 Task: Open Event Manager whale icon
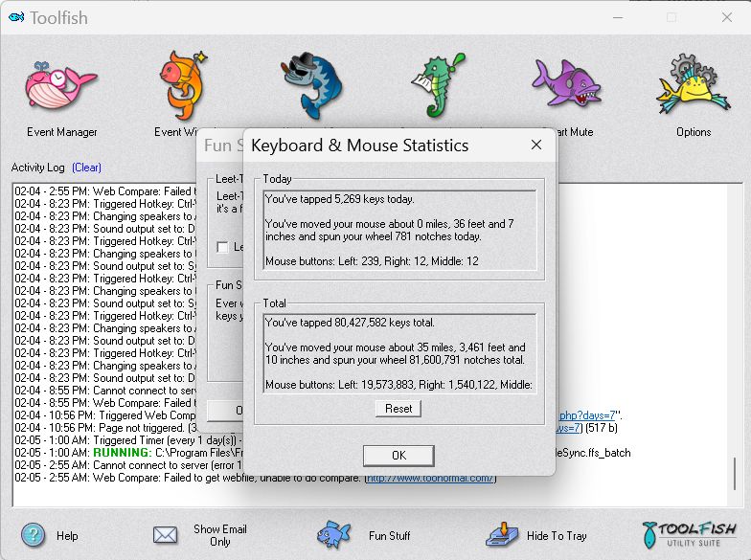(61, 84)
